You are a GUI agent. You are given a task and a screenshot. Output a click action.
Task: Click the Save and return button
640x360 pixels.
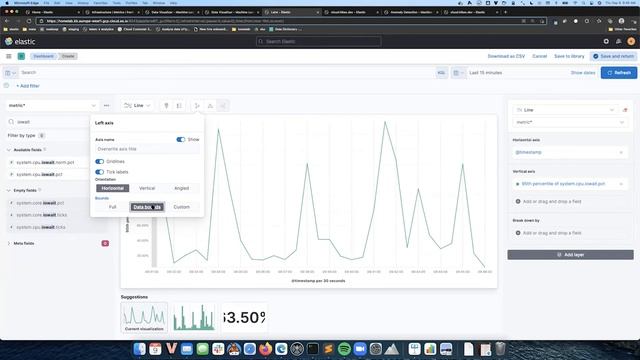[613, 56]
